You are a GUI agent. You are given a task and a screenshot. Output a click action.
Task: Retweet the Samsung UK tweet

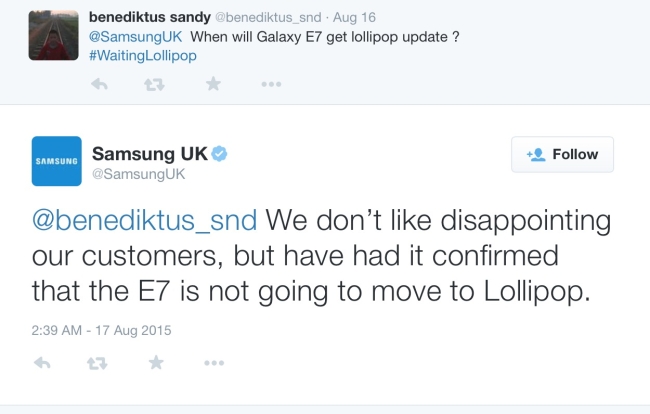[x=99, y=362]
